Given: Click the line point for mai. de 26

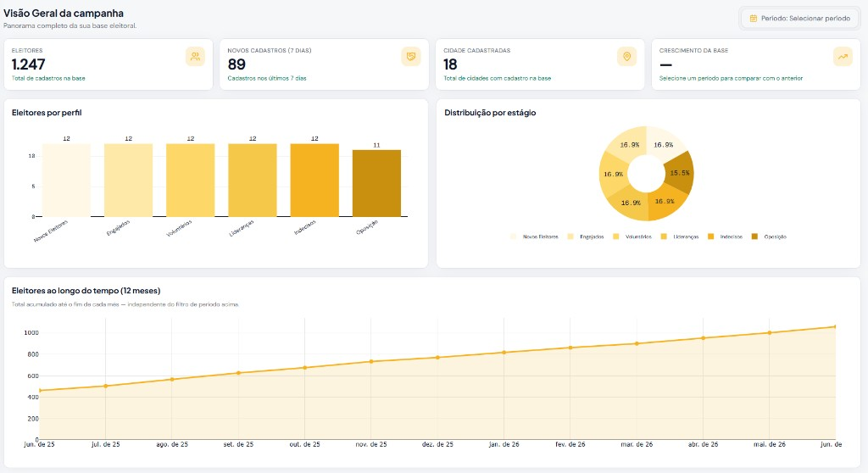Looking at the screenshot, I should coord(770,333).
